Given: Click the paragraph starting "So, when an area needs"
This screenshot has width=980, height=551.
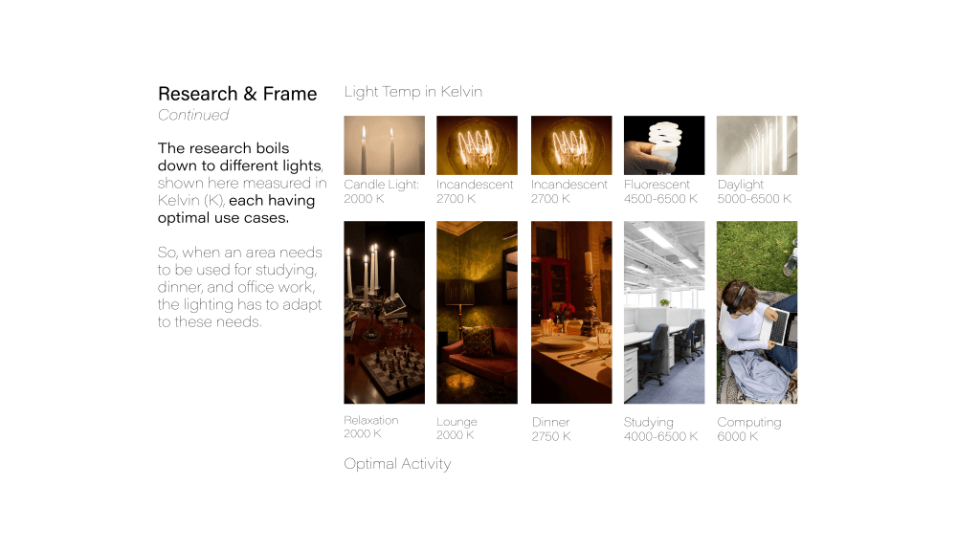Looking at the screenshot, I should [240, 287].
